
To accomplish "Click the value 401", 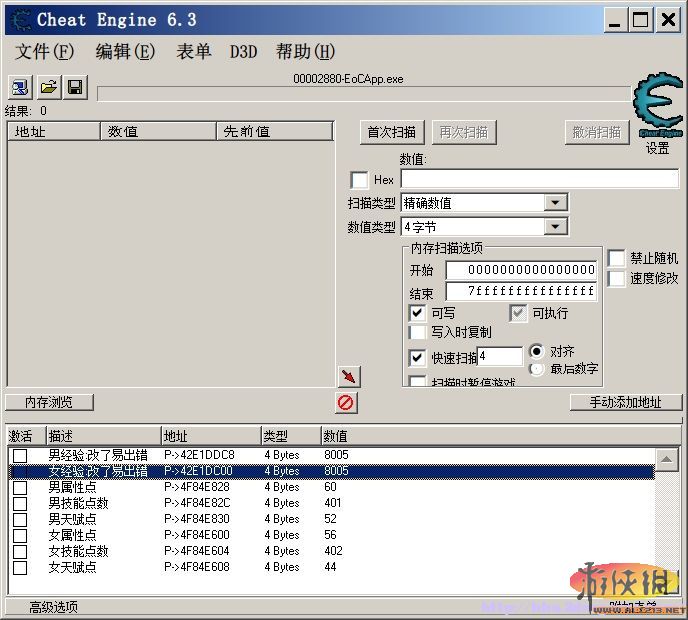I will (333, 503).
